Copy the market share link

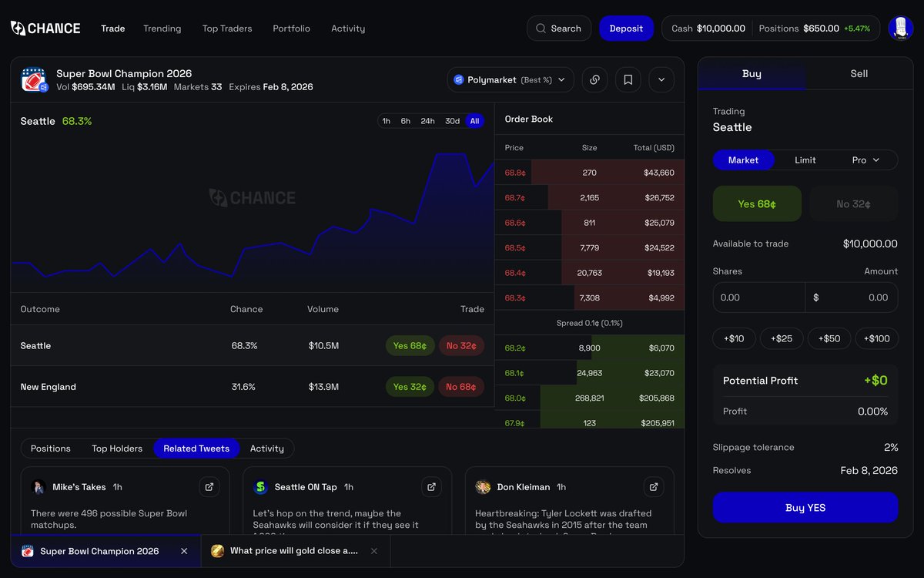[594, 79]
